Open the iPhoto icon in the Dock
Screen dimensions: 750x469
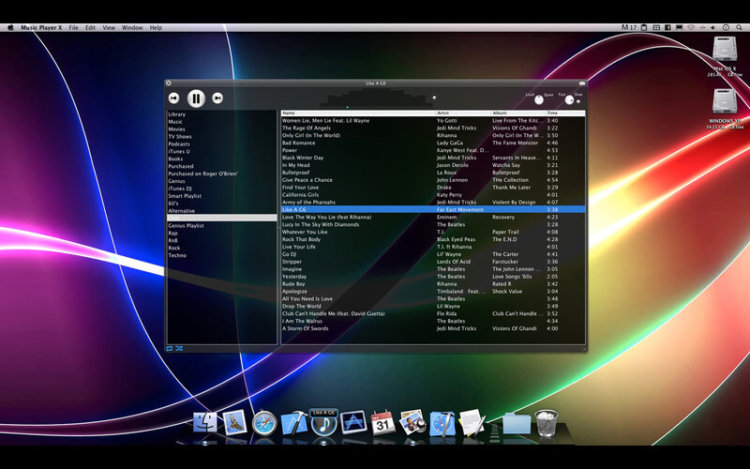point(412,422)
